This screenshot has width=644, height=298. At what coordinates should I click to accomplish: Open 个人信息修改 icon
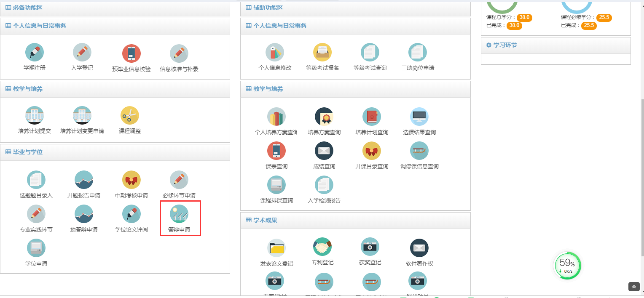[275, 53]
